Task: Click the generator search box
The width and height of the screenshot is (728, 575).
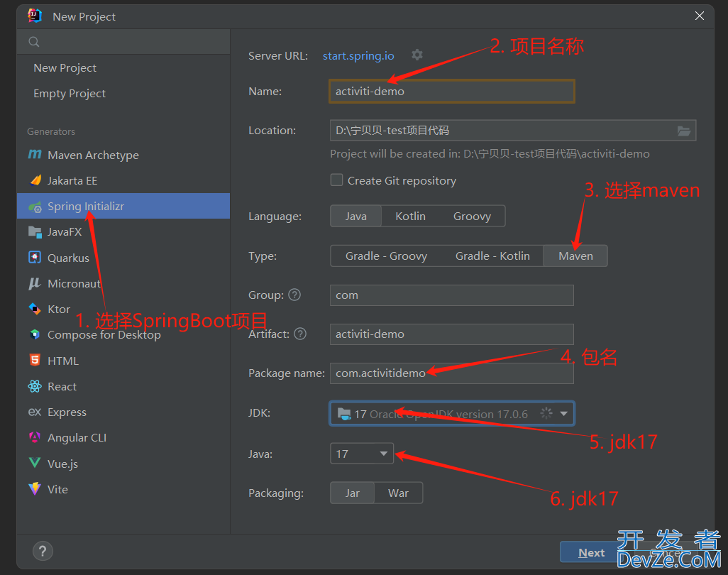Action: click(123, 42)
